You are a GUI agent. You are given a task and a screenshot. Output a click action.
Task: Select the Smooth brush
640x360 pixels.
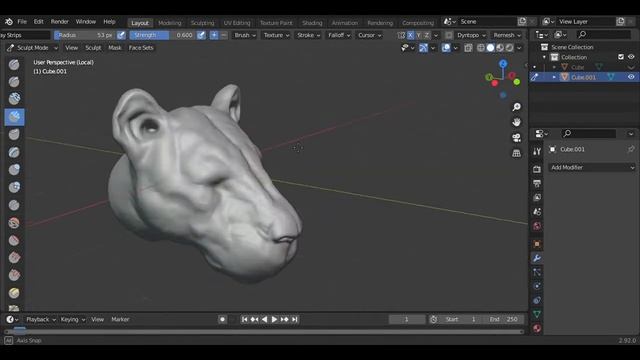click(x=14, y=223)
